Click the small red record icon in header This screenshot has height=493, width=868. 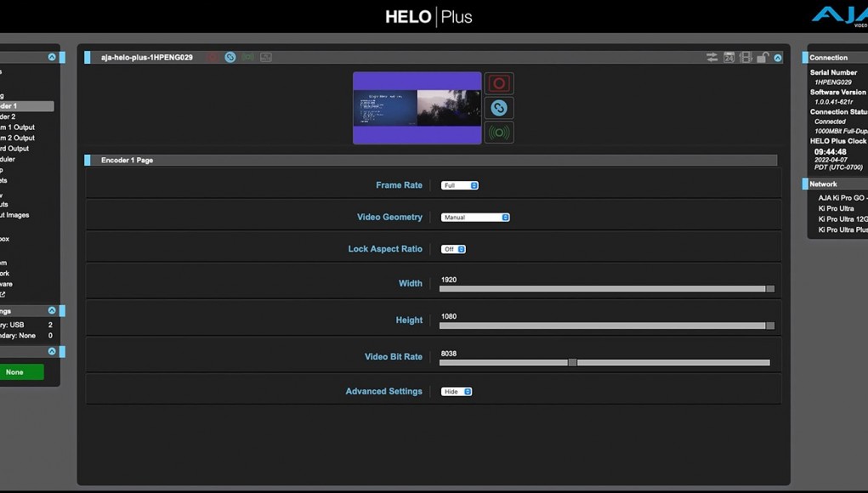(213, 57)
